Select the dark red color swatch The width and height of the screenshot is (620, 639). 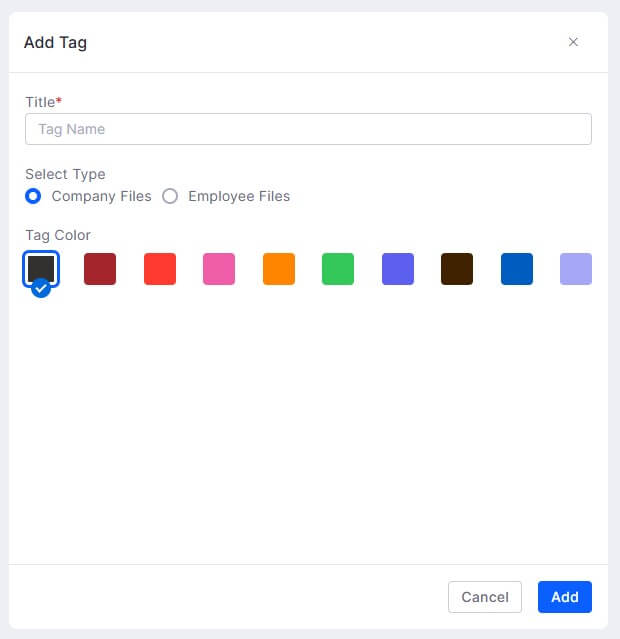100,269
